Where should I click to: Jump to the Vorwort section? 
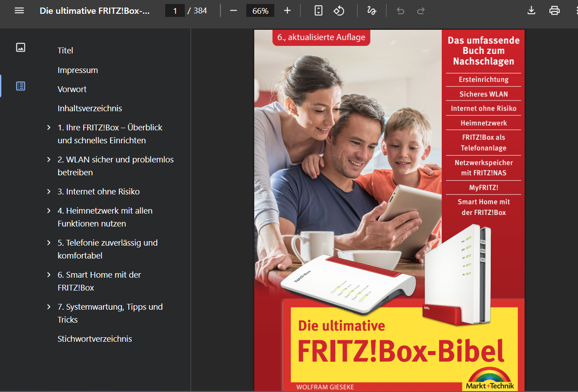72,89
